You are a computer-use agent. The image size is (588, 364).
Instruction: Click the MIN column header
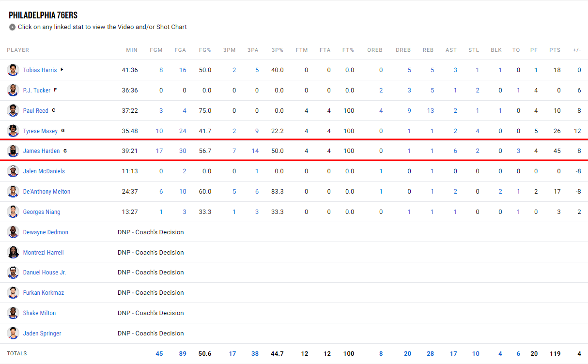(x=132, y=50)
